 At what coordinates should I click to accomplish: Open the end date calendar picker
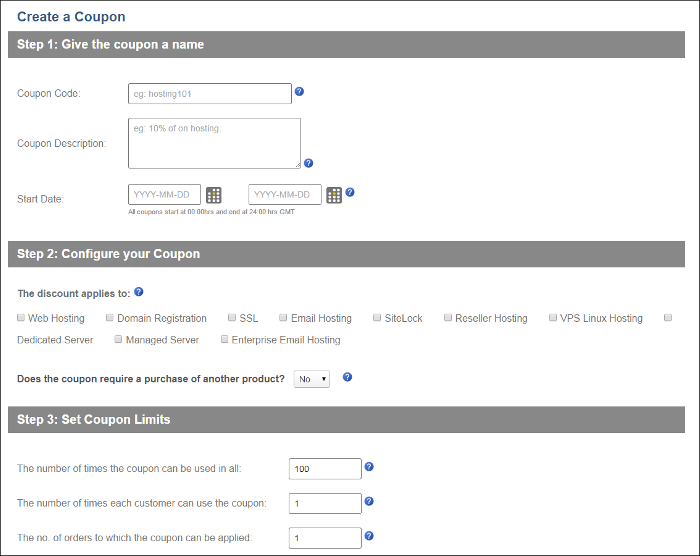point(334,195)
